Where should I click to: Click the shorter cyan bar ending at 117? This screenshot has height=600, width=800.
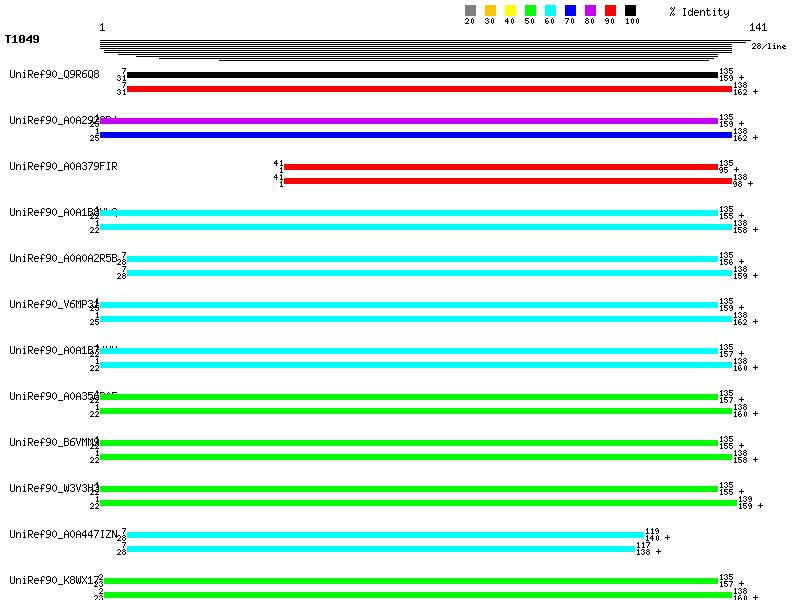(380, 549)
